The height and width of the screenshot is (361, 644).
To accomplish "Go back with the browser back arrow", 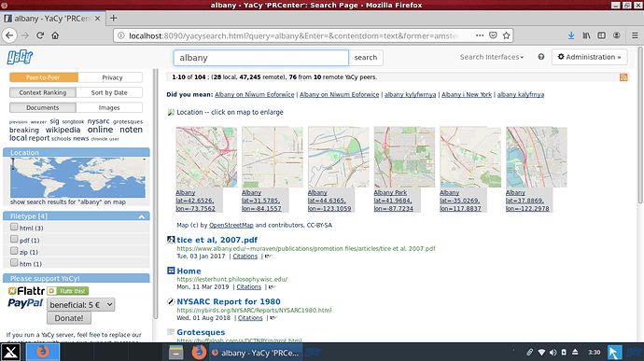I will coord(10,35).
